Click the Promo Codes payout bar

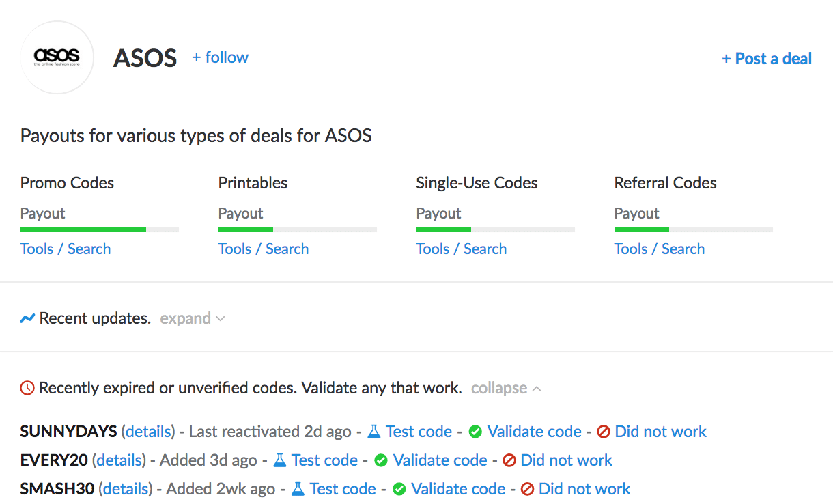coord(100,229)
